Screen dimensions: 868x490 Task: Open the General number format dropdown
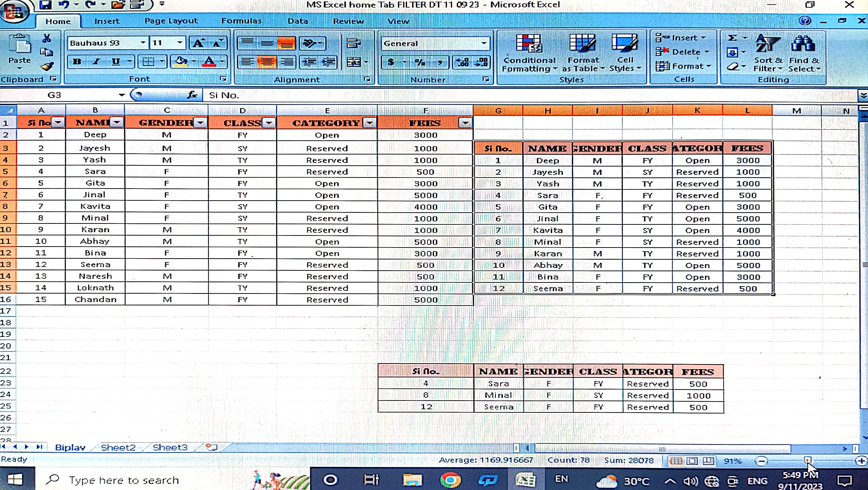click(x=484, y=43)
